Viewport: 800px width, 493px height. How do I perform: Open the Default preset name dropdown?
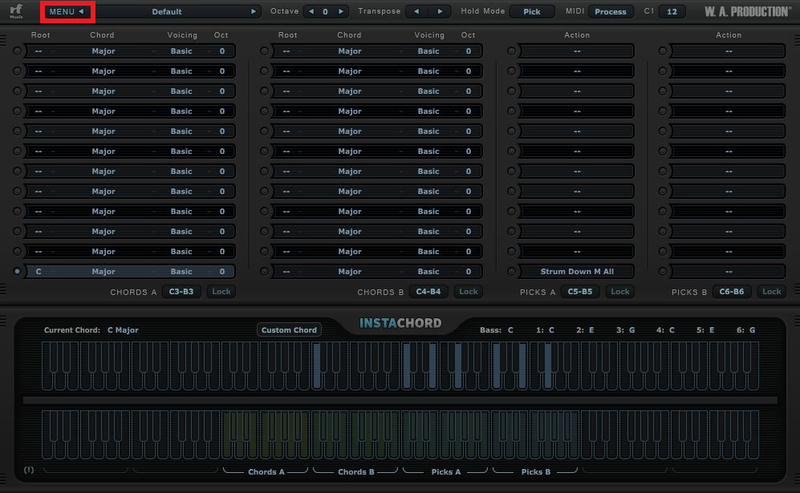pos(166,12)
